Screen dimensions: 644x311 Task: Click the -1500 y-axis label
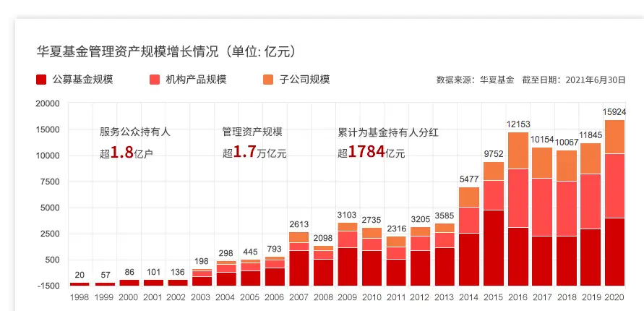[48, 286]
